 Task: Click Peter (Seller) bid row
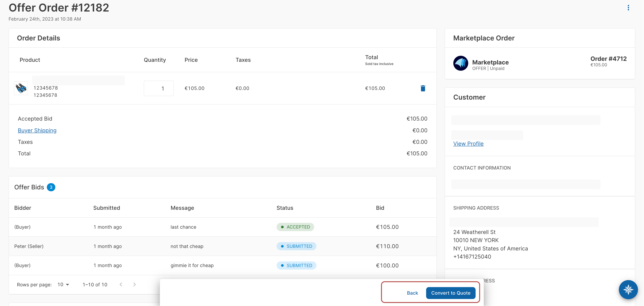[x=29, y=246]
